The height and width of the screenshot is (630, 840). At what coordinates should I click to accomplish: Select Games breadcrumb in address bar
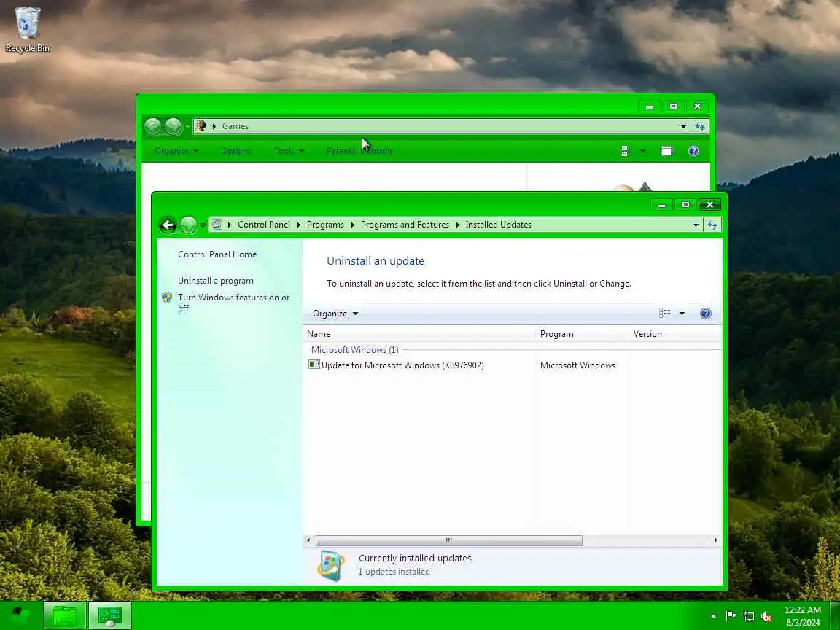click(236, 126)
